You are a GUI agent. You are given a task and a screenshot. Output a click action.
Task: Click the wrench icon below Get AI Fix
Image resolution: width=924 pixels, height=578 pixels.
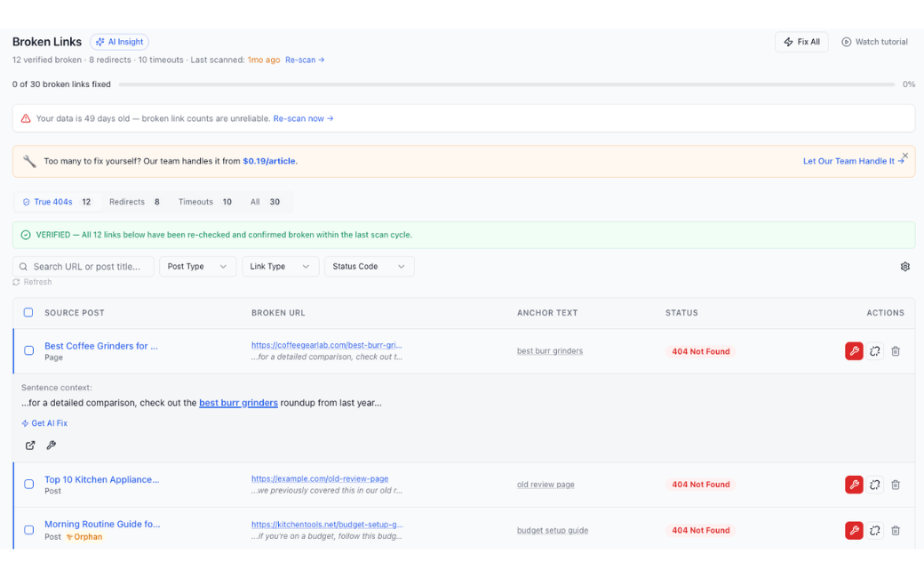[x=52, y=446]
